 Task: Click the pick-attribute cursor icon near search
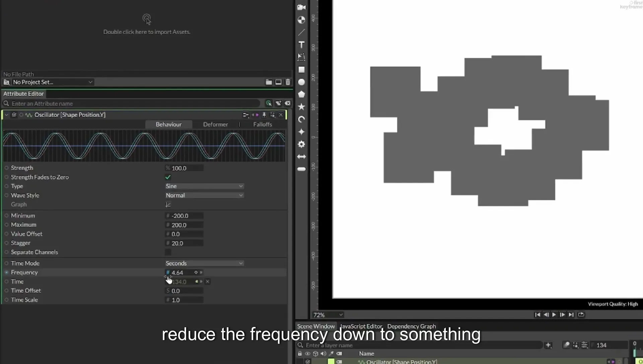pos(269,103)
